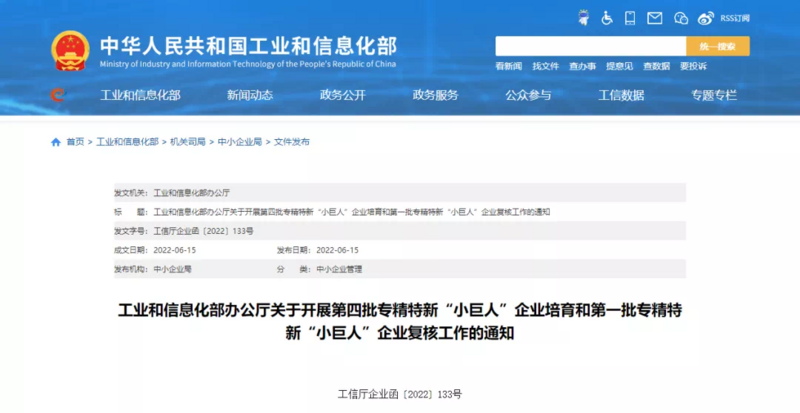Click the national emblem logo

[70, 51]
